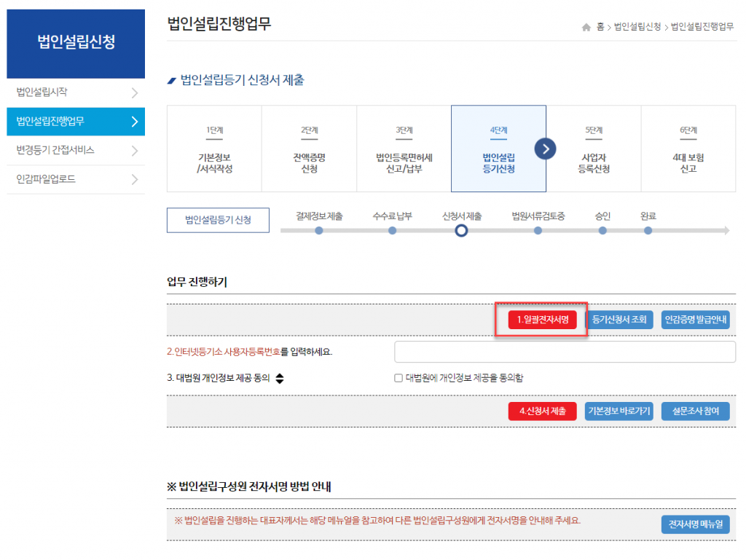Expand the 법인설립시작 sidebar chevron
Screen dimensions: 746x560
pos(135,92)
